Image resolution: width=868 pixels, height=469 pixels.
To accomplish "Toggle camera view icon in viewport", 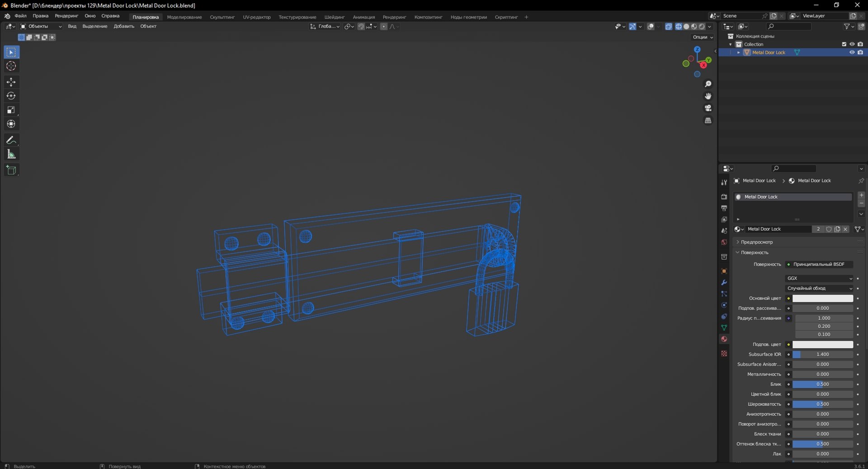I will click(708, 108).
